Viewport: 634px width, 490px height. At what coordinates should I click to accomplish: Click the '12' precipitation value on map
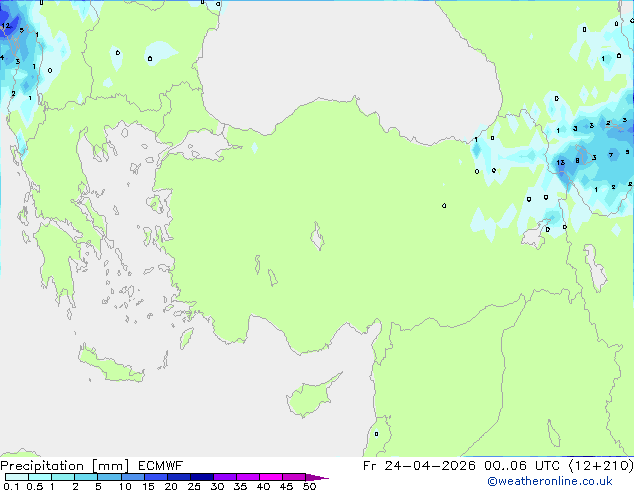pos(6,26)
